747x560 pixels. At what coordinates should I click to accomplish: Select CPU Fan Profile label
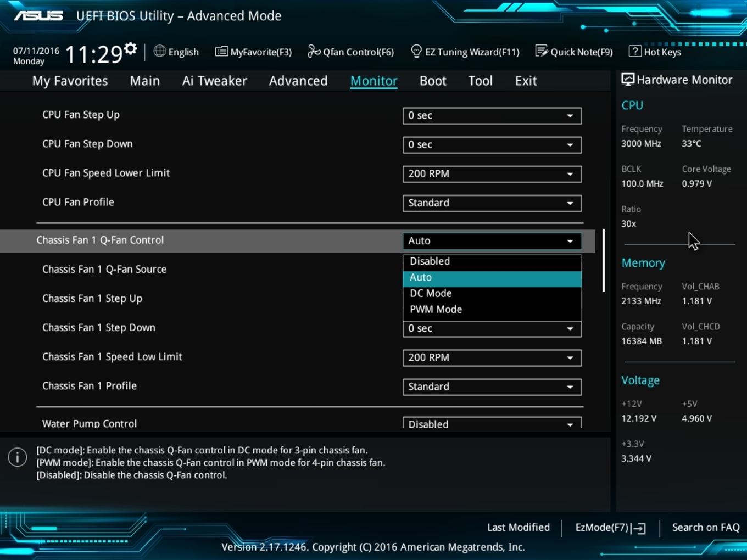(78, 202)
